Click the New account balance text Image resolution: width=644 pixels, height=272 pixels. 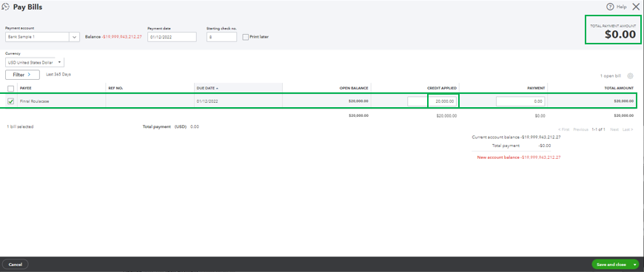[497, 157]
